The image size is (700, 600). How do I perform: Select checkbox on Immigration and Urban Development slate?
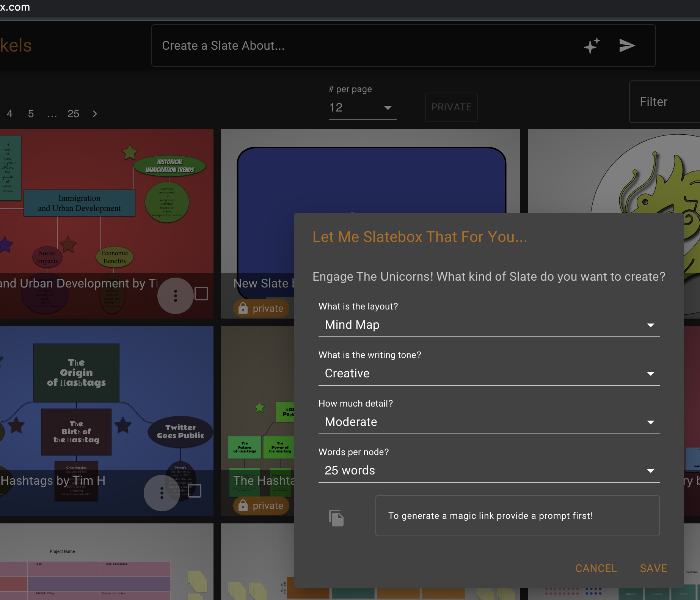tap(201, 294)
